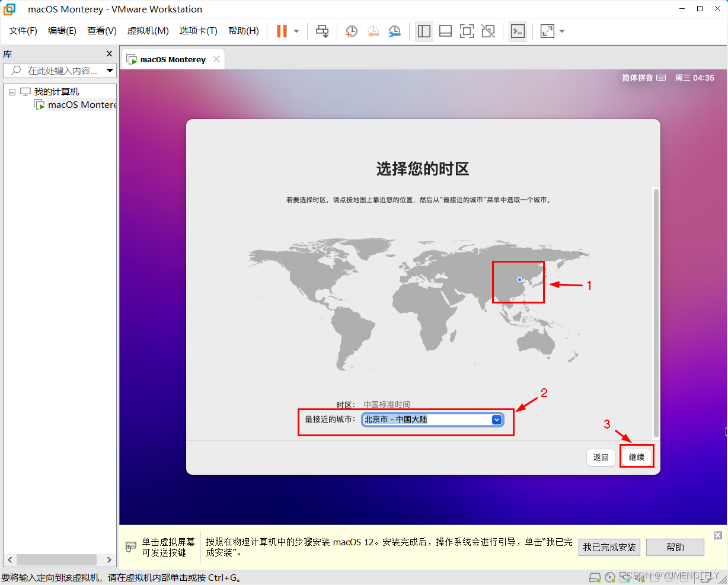Click 我已完成安装 button
Viewport: 728px width, 585px height.
[x=609, y=547]
